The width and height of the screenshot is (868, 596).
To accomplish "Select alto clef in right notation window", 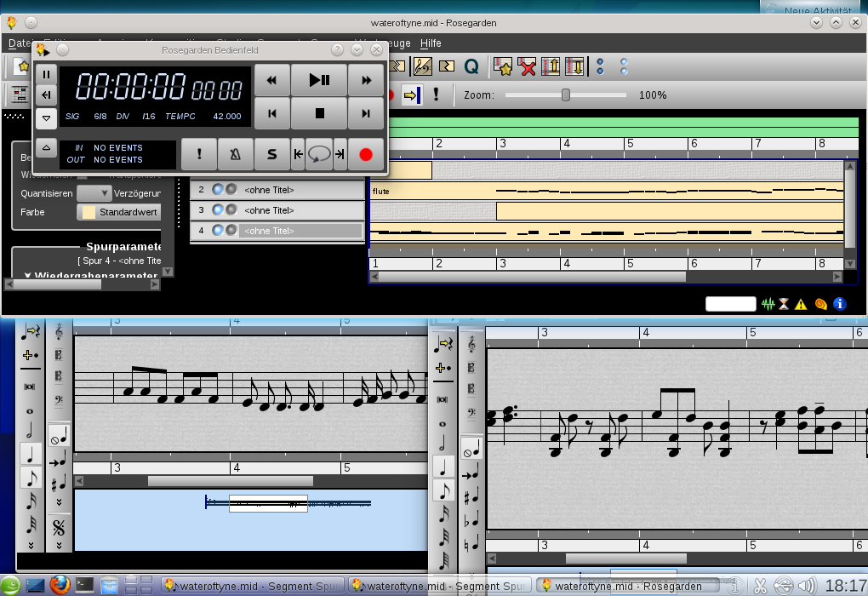I will coord(471,368).
